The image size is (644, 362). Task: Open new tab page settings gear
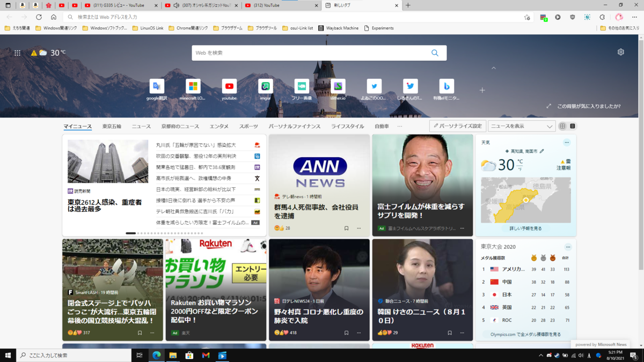(x=620, y=51)
